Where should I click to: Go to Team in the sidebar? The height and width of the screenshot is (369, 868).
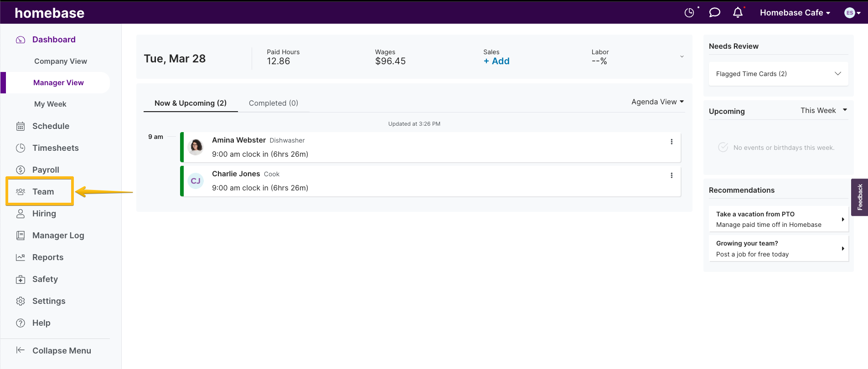click(x=43, y=192)
